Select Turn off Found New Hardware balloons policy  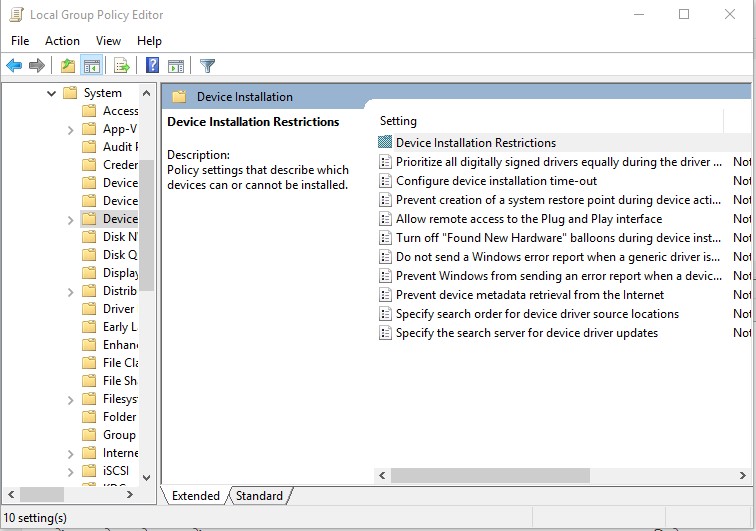(x=558, y=238)
